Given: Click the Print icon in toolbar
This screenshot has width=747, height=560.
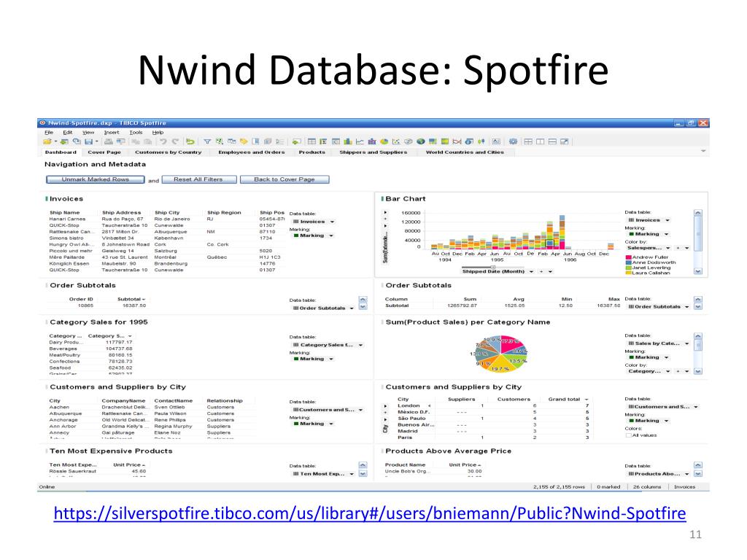Looking at the screenshot, I should [x=109, y=141].
